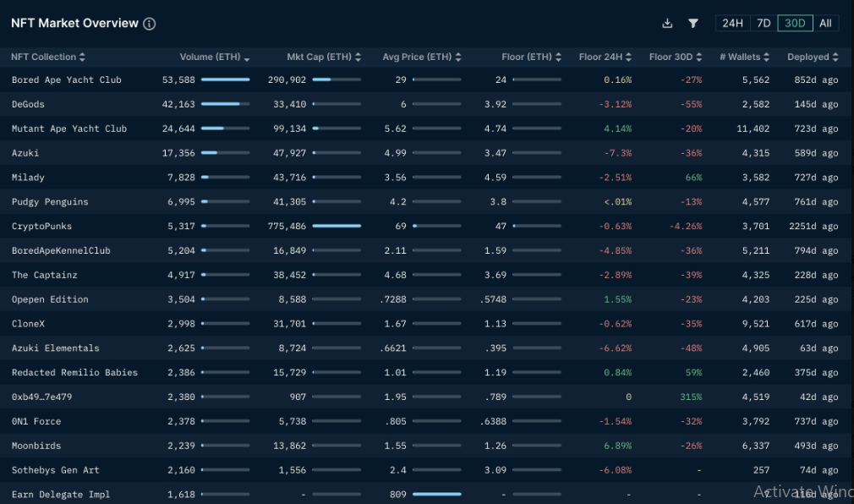
Task: Click the sort arrows on Deployed column
Action: (835, 57)
